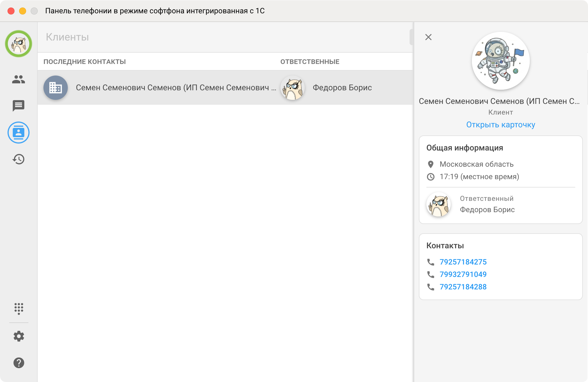The image size is (588, 382).
Task: Open settings gear icon in sidebar
Action: [19, 336]
